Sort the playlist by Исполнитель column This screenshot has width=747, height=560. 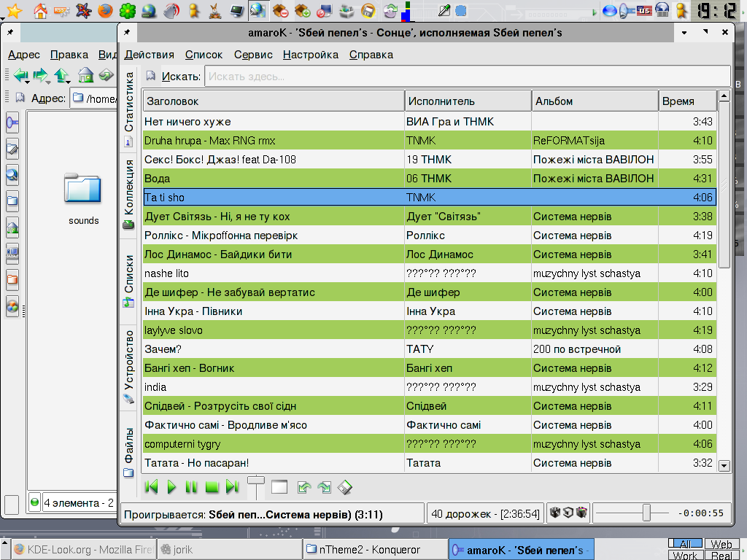tap(468, 101)
